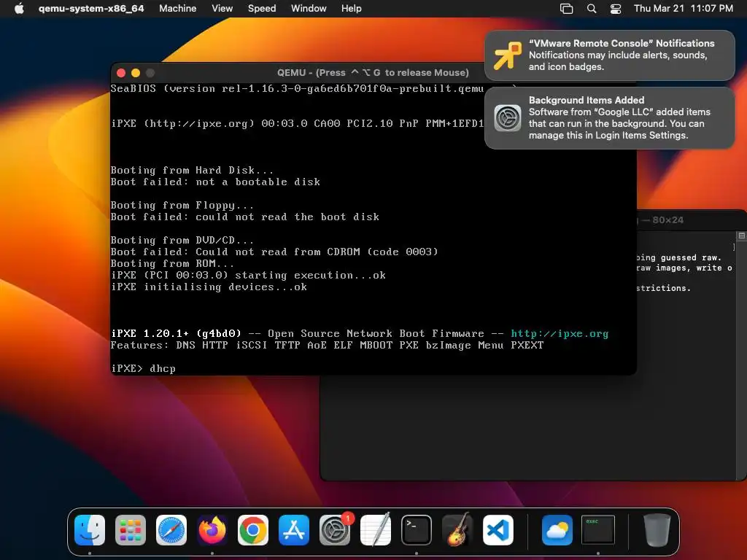
Task: Close the QEMU window with red button
Action: pyautogui.click(x=121, y=73)
